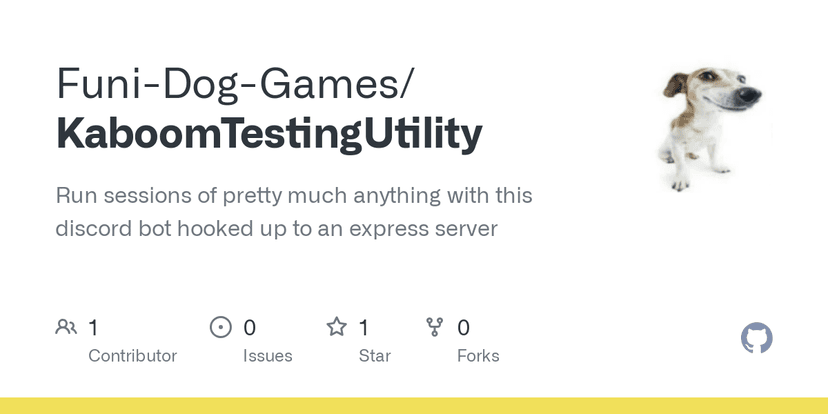Open the dog avatar image
Viewport: 828px width, 414px height.
tap(711, 124)
